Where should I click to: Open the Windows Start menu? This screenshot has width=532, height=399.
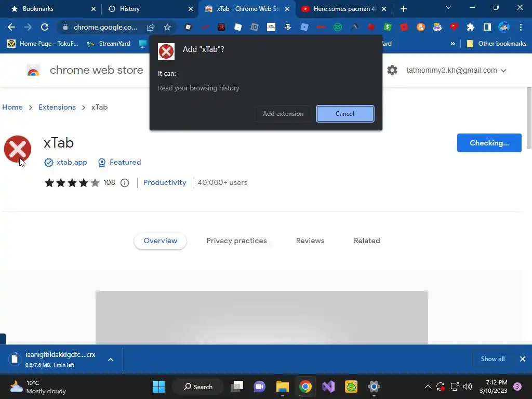[158, 387]
